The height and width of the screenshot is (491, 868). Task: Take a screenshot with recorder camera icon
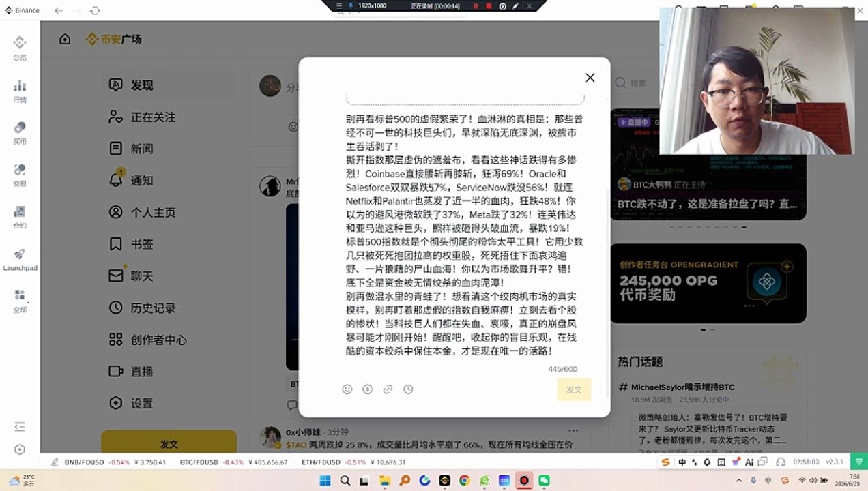click(x=502, y=5)
